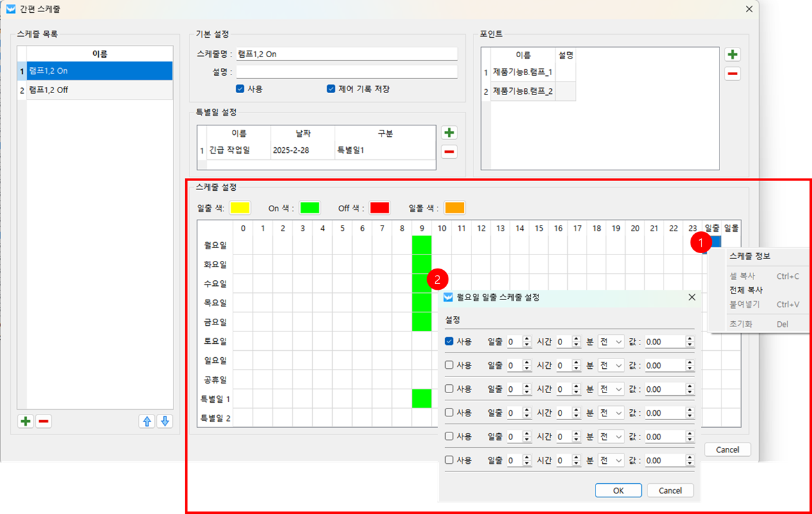The height and width of the screenshot is (514, 812).
Task: Expand second row 전 combo box
Action: point(611,366)
